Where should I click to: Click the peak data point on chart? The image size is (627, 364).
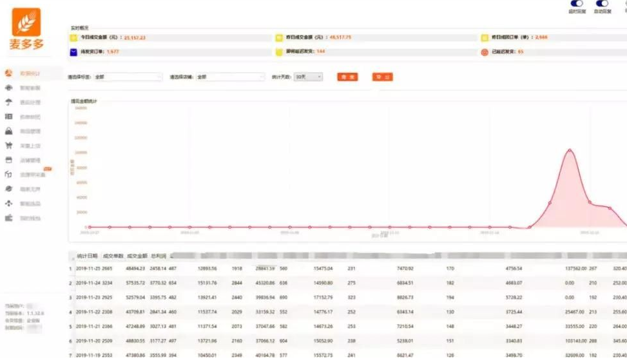point(570,150)
